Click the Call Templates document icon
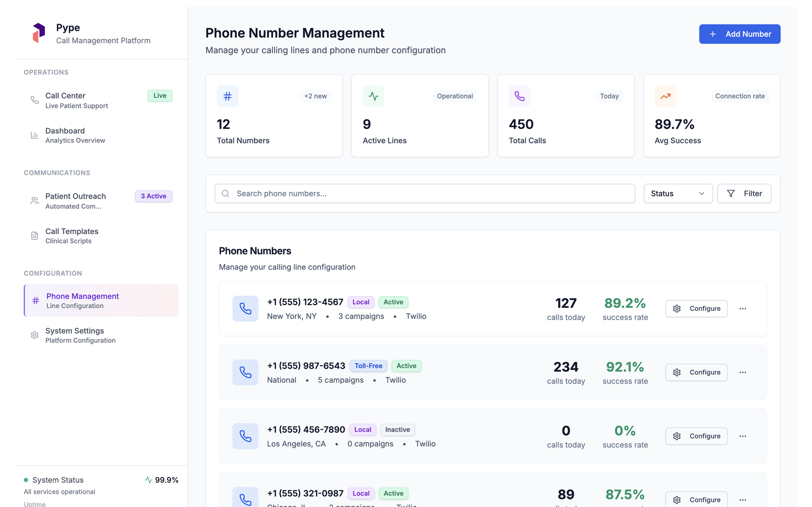The image size is (812, 507). pyautogui.click(x=35, y=236)
